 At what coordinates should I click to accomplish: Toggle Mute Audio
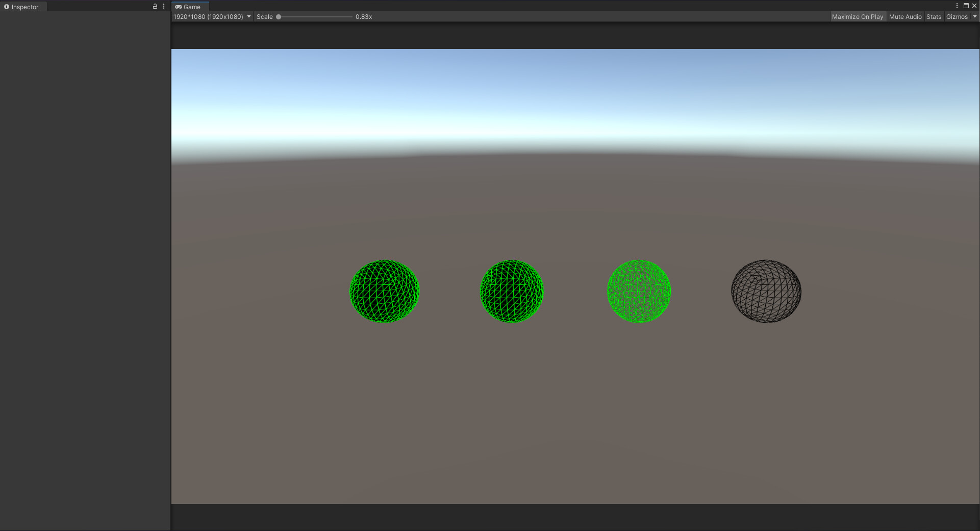click(905, 17)
